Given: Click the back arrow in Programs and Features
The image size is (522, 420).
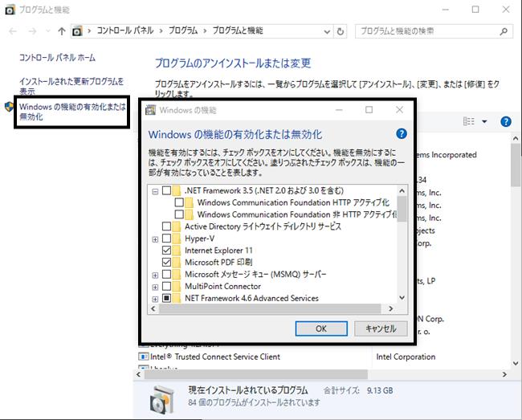Looking at the screenshot, I should [x=13, y=31].
